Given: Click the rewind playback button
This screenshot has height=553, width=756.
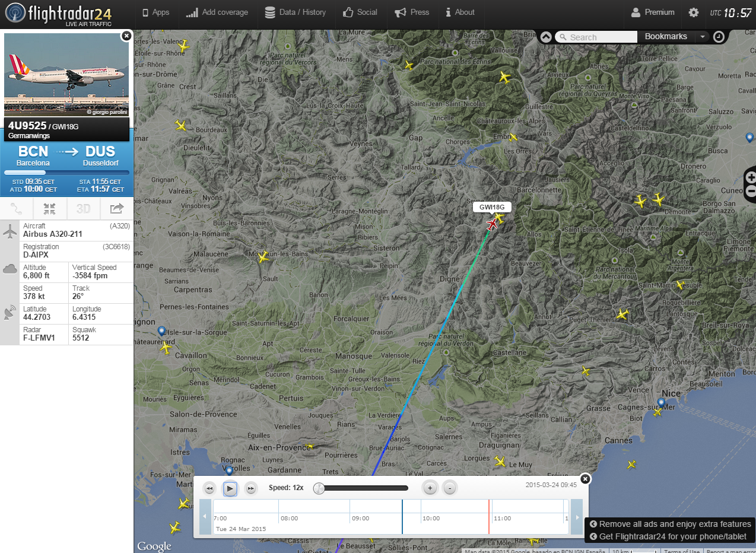Looking at the screenshot, I should point(209,488).
